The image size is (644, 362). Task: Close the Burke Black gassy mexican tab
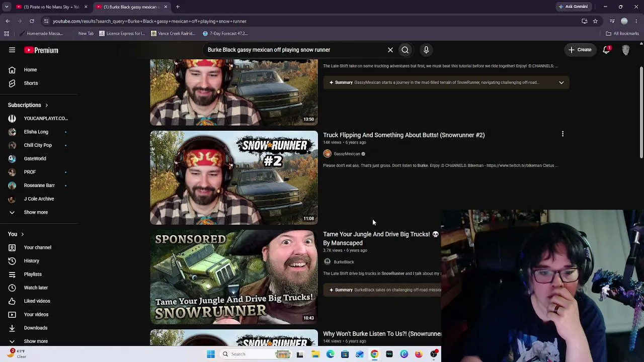coord(166,7)
